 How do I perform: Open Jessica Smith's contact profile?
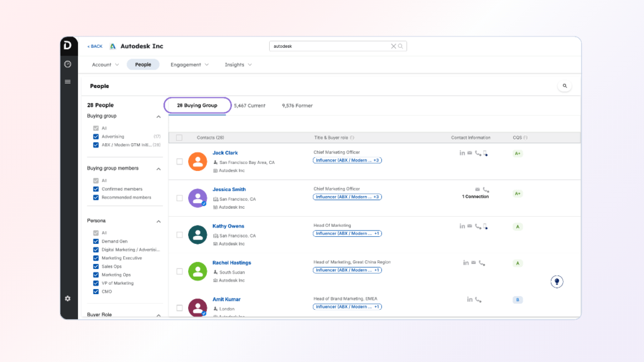[x=229, y=189]
